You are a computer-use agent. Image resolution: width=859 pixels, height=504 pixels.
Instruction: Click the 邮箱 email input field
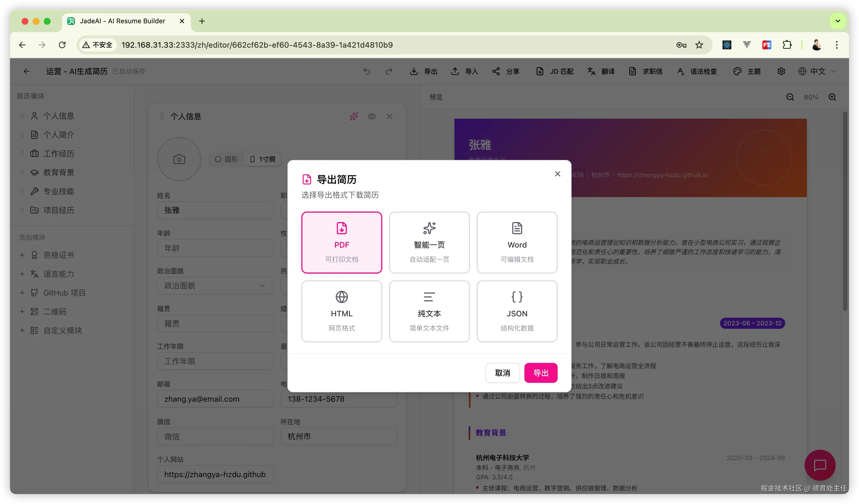(215, 399)
